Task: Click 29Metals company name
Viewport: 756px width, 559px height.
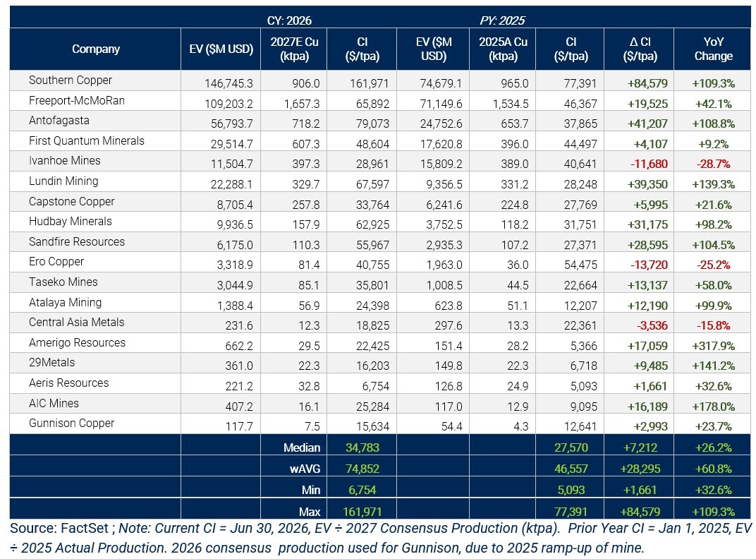Action: click(x=52, y=362)
